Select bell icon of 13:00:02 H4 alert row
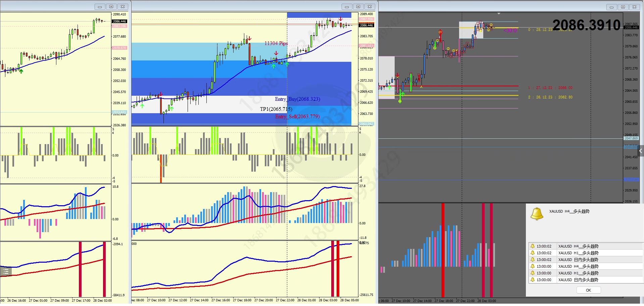 click(x=532, y=246)
